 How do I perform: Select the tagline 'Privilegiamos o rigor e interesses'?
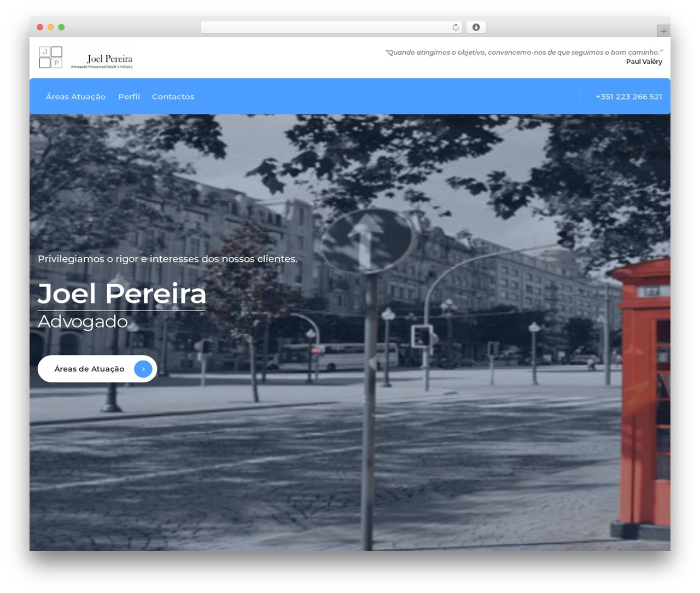click(x=119, y=259)
